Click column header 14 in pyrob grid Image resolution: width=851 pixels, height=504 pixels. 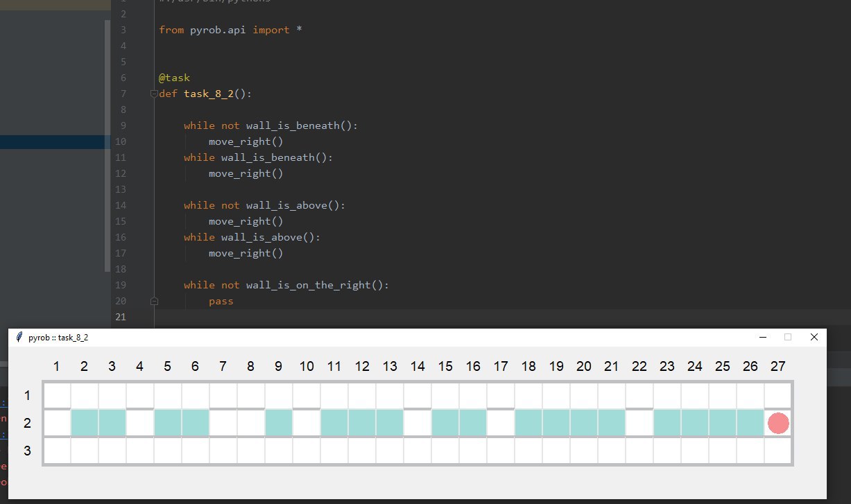[418, 366]
